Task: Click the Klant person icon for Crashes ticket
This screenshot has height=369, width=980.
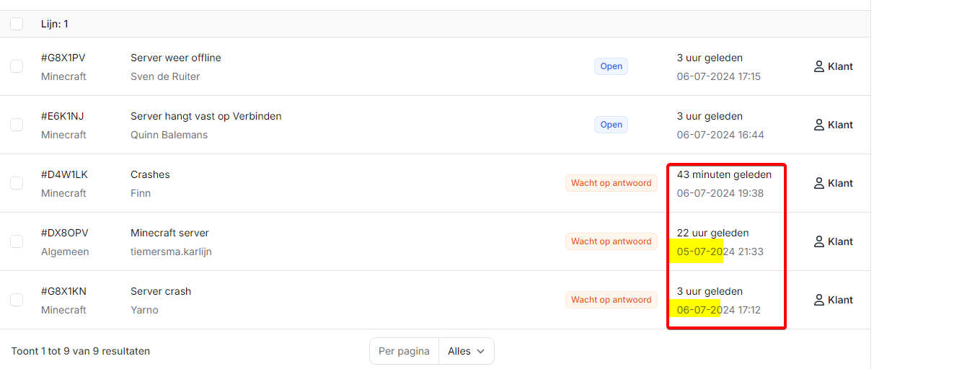Action: [818, 183]
